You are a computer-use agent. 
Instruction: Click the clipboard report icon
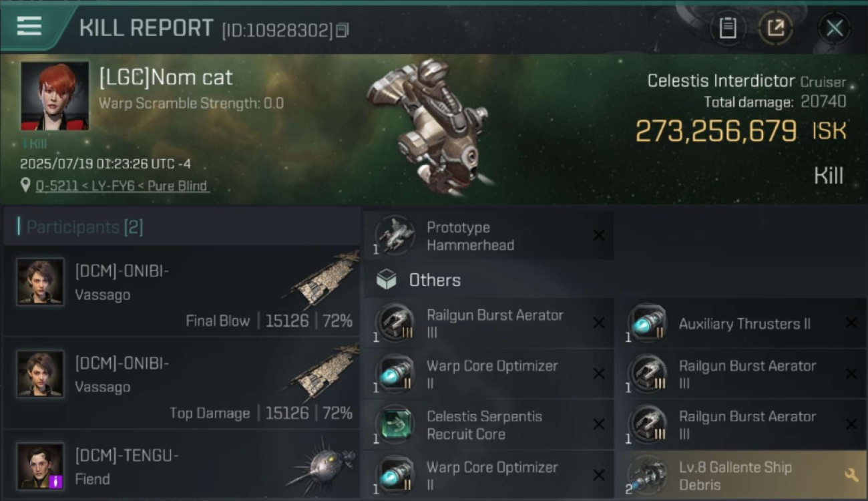coord(727,28)
